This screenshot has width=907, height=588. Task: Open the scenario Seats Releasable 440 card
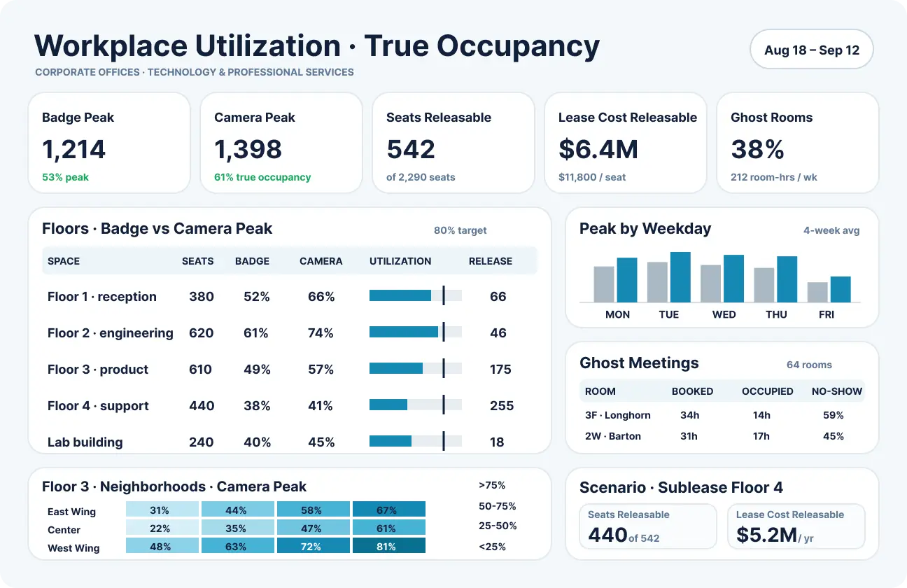[x=648, y=526]
